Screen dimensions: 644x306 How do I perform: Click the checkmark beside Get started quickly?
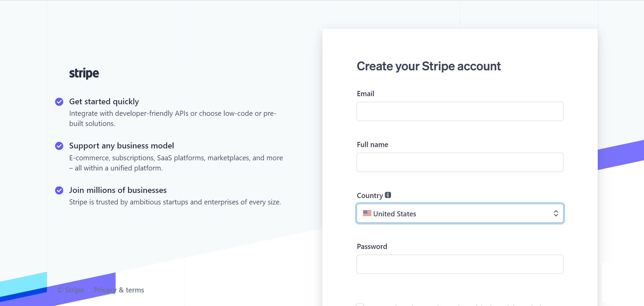tap(59, 102)
